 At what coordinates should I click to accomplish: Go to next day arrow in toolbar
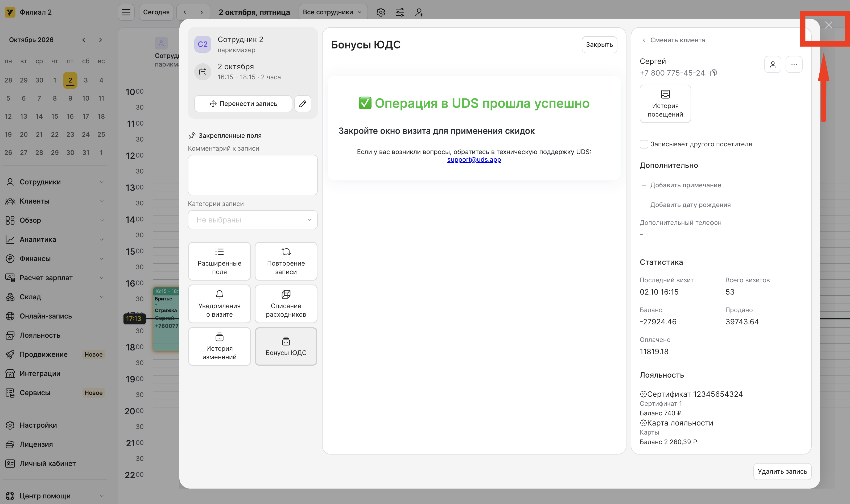pos(201,12)
